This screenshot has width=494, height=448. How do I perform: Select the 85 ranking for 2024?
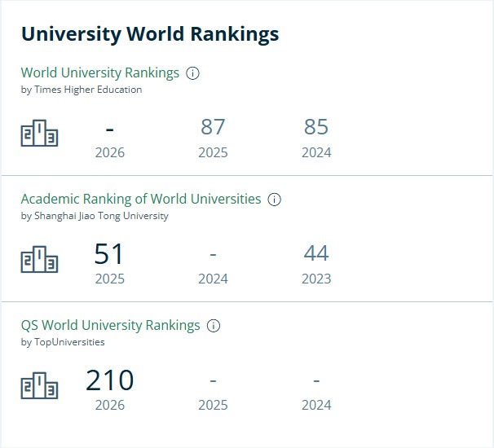(316, 127)
